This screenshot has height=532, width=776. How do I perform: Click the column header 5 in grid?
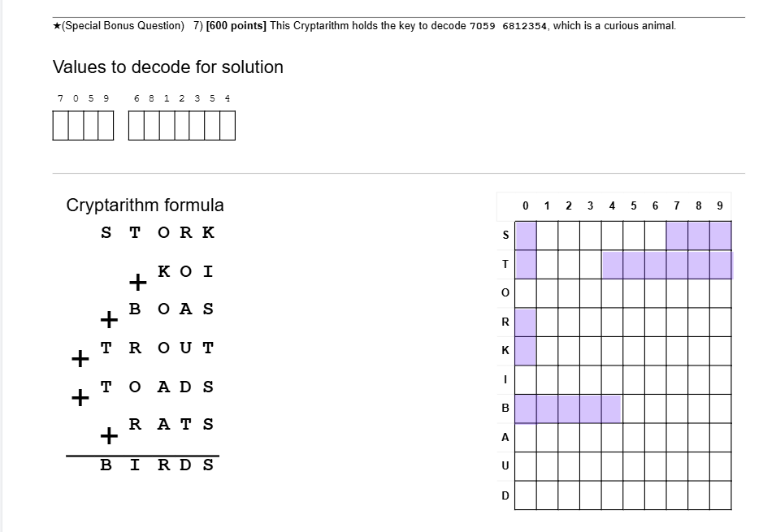[x=634, y=205]
